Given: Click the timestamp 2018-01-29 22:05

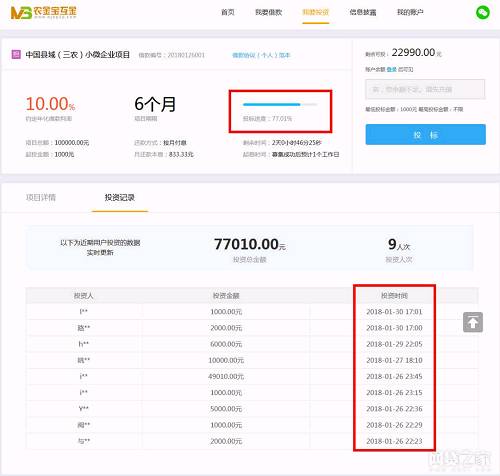Looking at the screenshot, I should point(394,344).
